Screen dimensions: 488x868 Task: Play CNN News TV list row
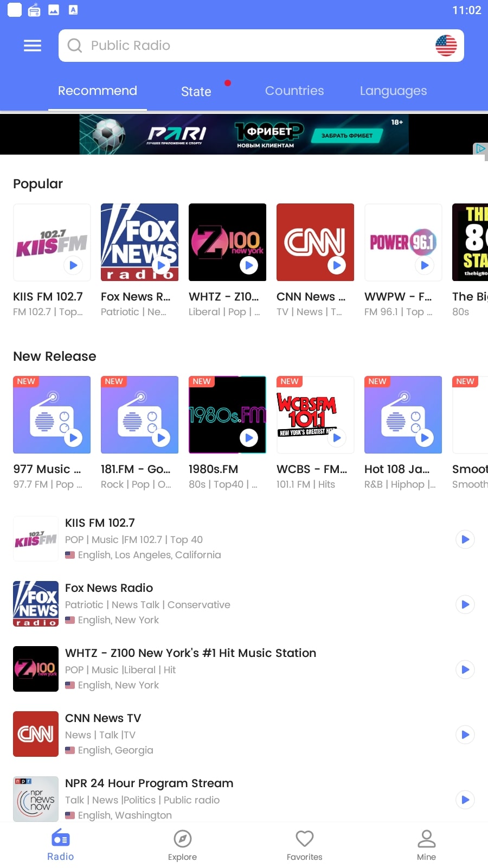click(465, 735)
